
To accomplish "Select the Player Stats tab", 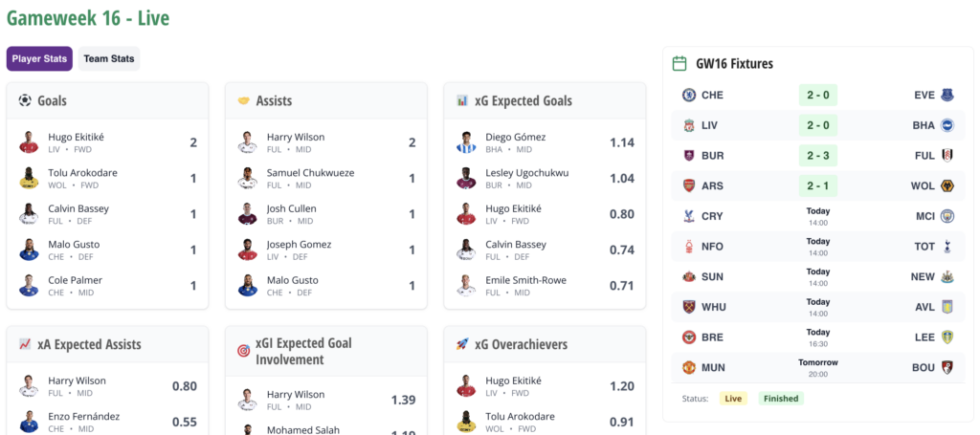I will click(x=40, y=59).
